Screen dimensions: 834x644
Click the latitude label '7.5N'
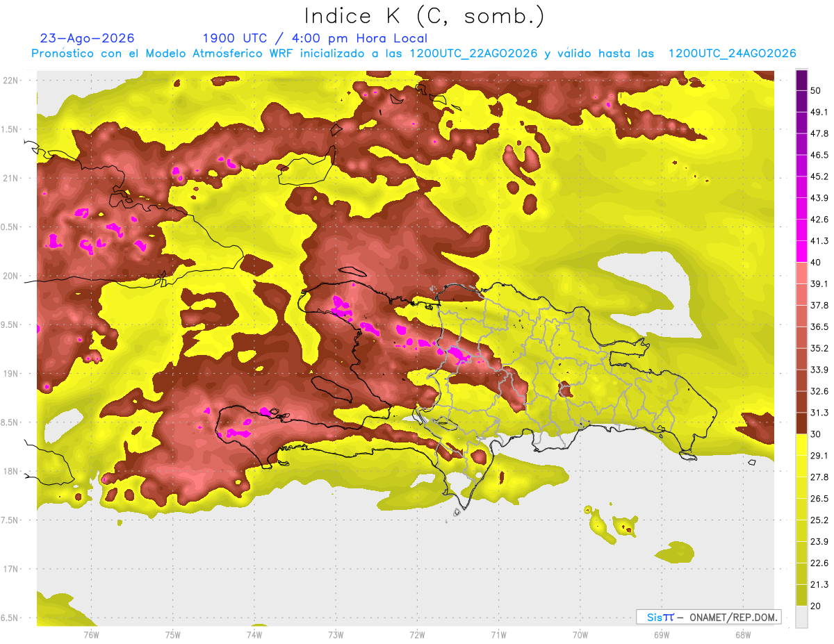tap(10, 520)
